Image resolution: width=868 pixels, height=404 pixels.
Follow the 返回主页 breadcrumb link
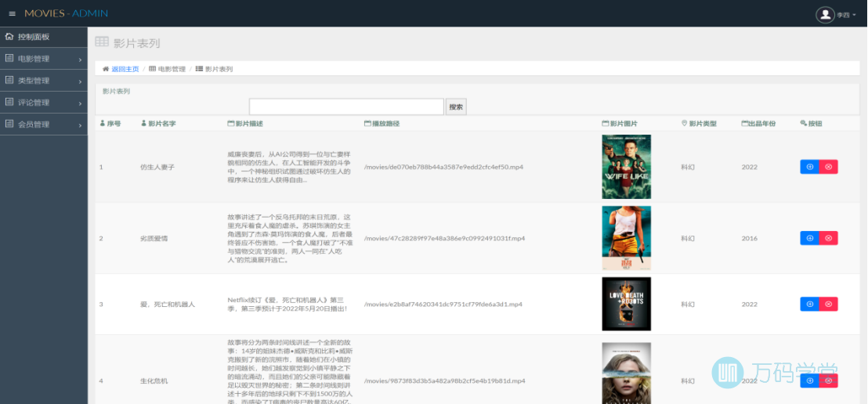pyautogui.click(x=125, y=69)
